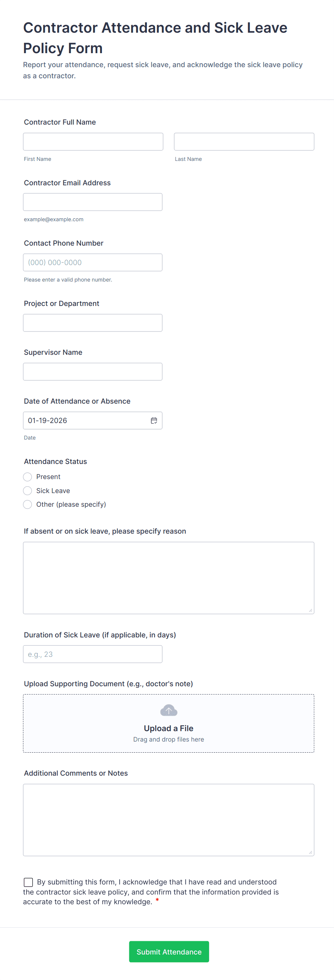The image size is (334, 980).
Task: Click the absence reason text area
Action: (x=168, y=577)
